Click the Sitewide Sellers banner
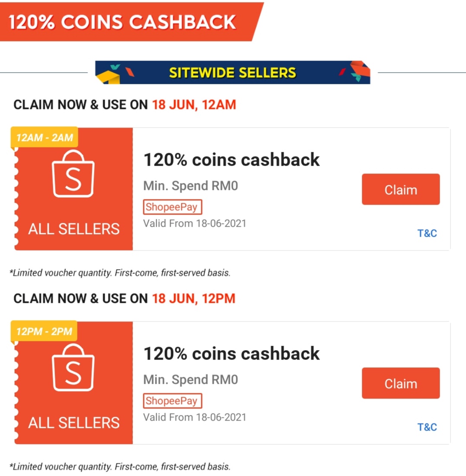Image resolution: width=466 pixels, height=476 pixels. [x=232, y=72]
